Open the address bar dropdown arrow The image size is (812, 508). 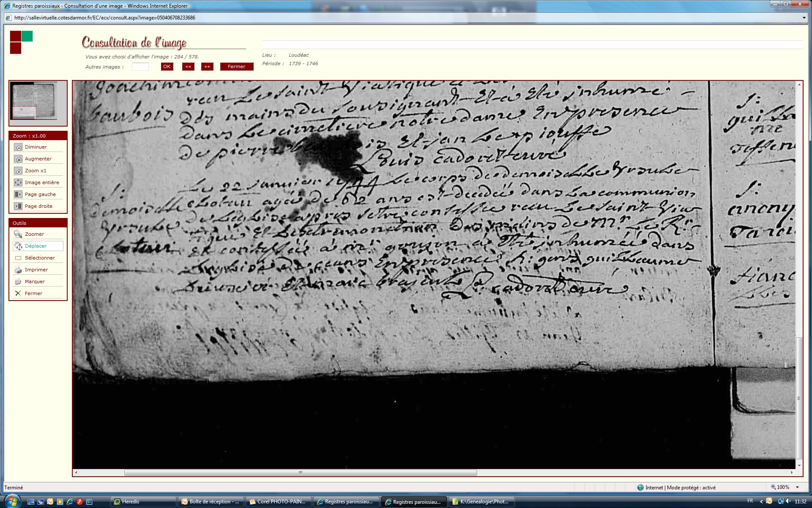pos(804,18)
